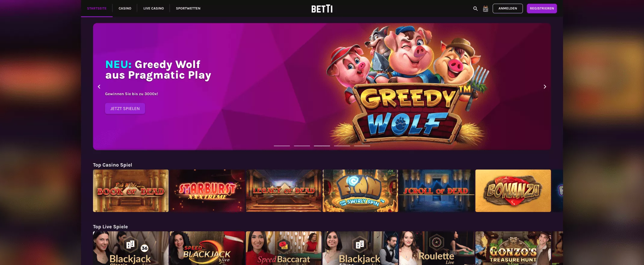Open the Live Casino menu item

pyautogui.click(x=153, y=8)
